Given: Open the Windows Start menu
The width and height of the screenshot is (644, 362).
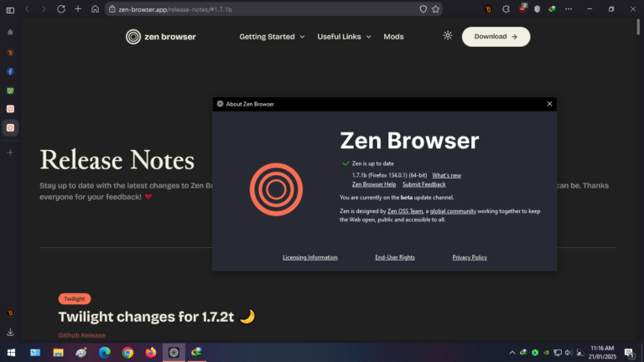Looking at the screenshot, I should (x=11, y=353).
